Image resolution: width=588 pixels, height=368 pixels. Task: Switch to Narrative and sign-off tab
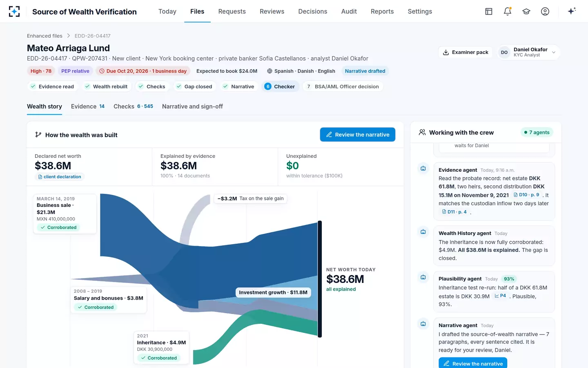pos(192,107)
